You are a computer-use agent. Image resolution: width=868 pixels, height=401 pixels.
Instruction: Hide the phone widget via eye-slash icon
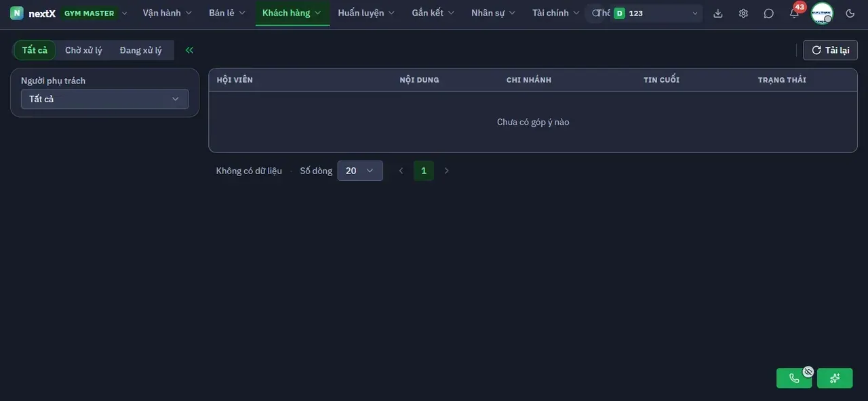tap(808, 371)
